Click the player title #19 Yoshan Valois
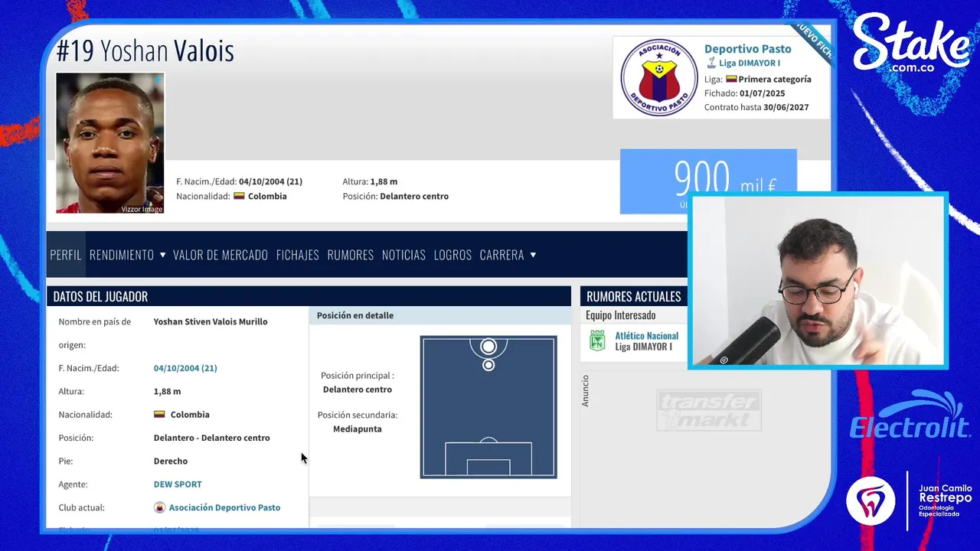The height and width of the screenshot is (551, 980). pos(145,51)
